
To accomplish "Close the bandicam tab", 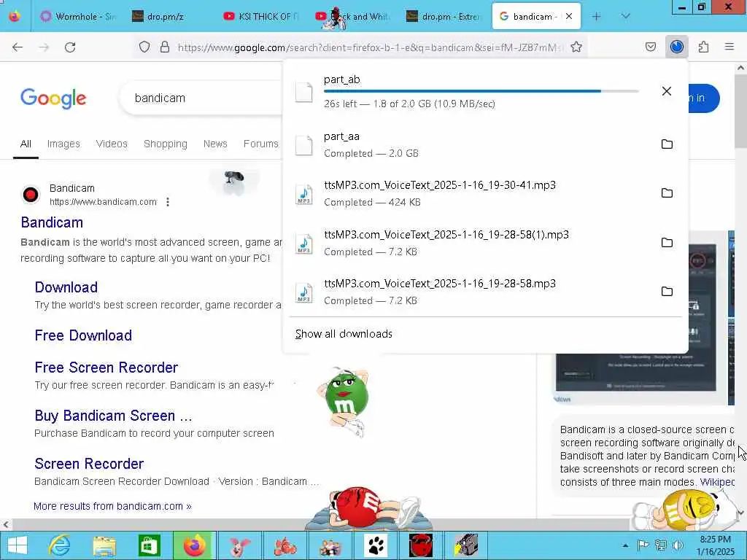I will point(569,16).
